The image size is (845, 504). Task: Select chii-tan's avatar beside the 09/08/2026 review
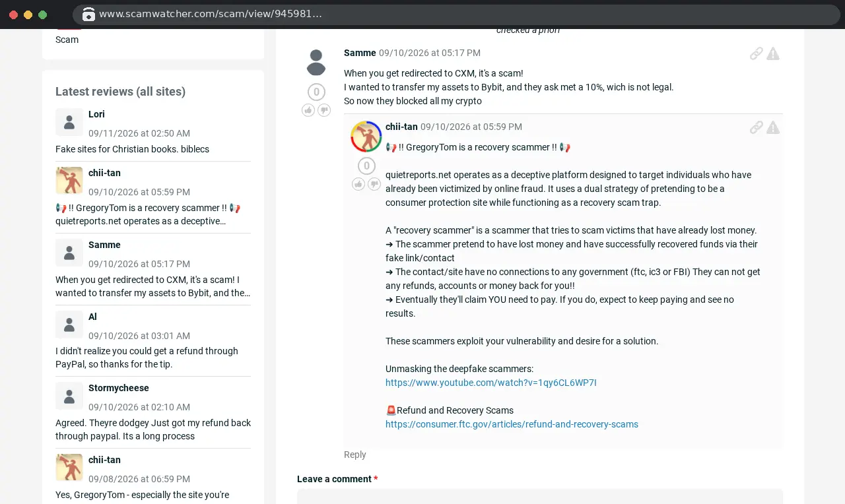click(69, 468)
